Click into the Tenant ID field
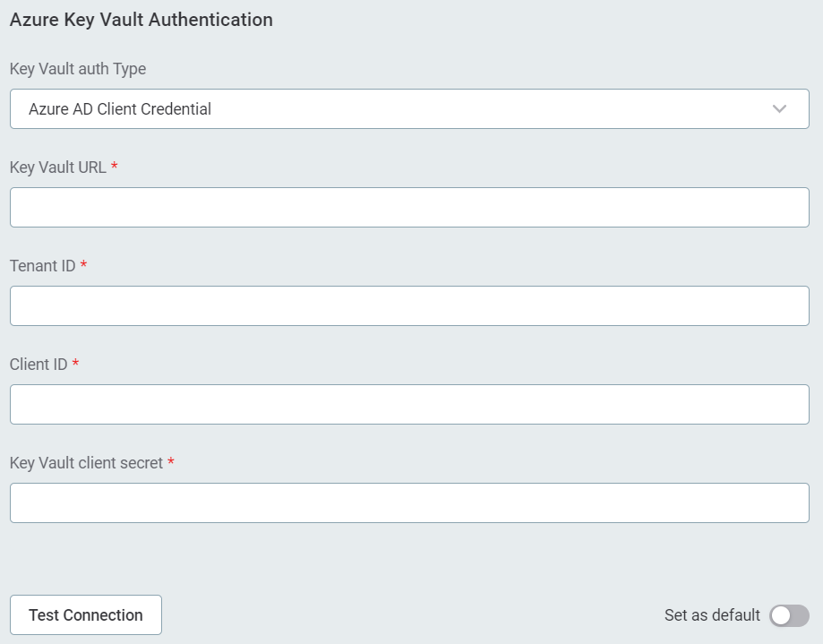Screen dimensions: 823x644 (x=409, y=306)
